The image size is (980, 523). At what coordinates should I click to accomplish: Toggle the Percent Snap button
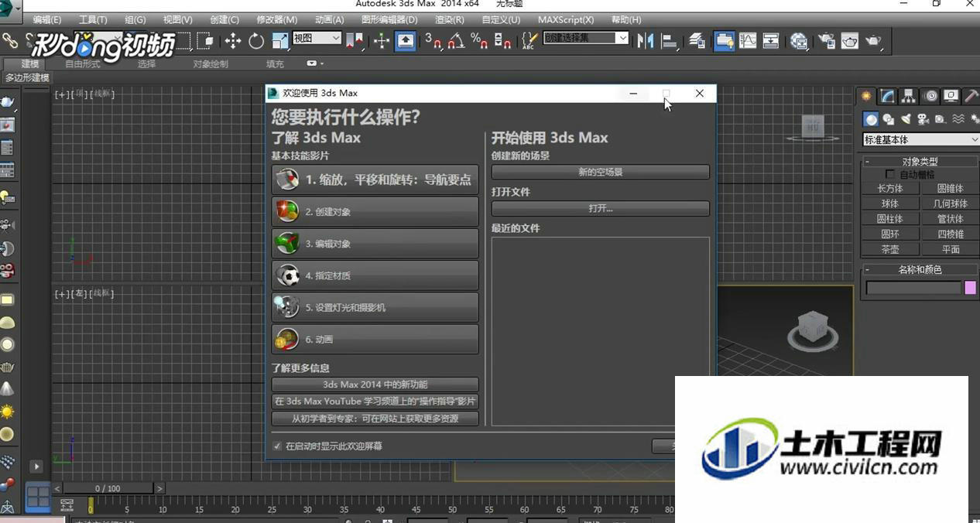point(479,41)
